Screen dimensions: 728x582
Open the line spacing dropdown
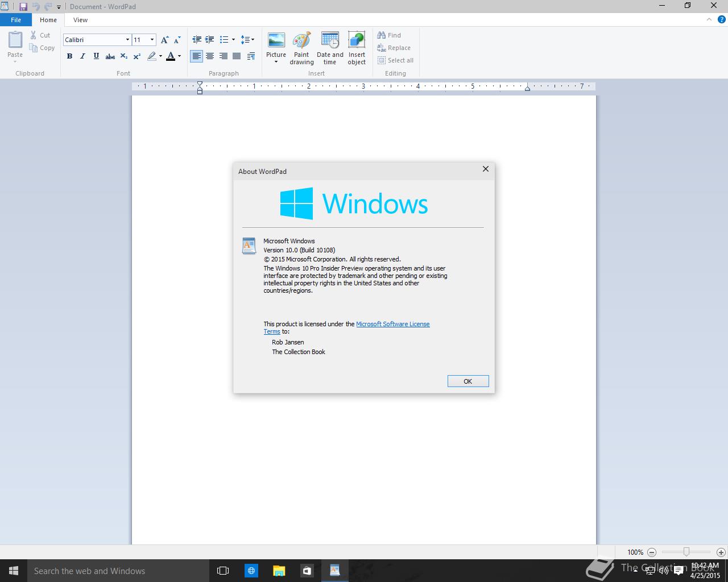click(247, 40)
